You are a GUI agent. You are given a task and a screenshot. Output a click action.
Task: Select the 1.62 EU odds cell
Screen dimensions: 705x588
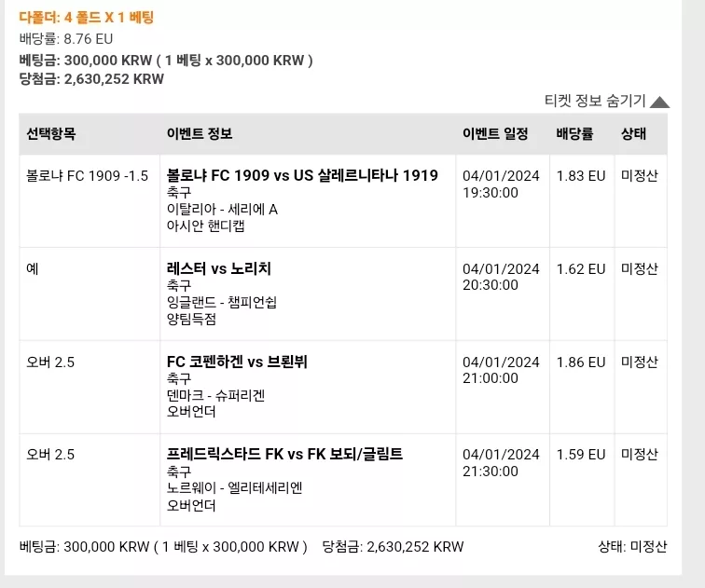(581, 269)
